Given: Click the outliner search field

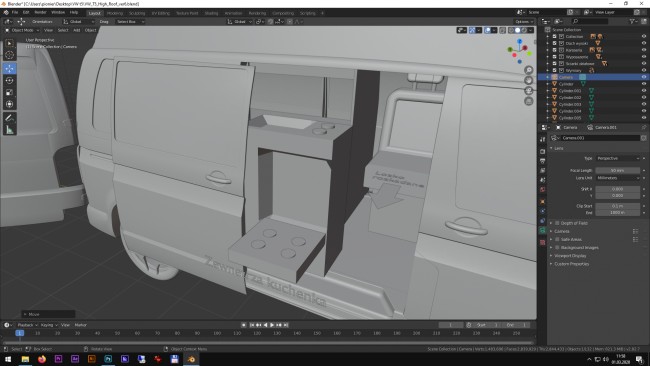Looking at the screenshot, I should (590, 21).
